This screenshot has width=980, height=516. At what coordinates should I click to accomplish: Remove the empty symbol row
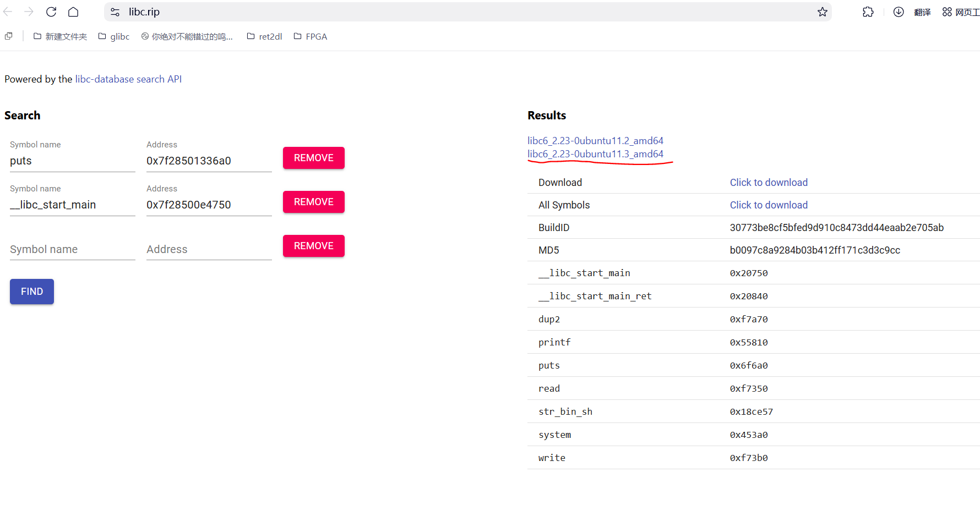[x=313, y=246]
